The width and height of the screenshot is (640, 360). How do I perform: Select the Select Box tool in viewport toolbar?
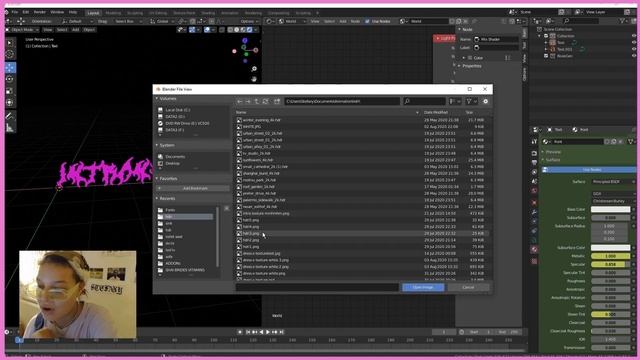point(10,43)
